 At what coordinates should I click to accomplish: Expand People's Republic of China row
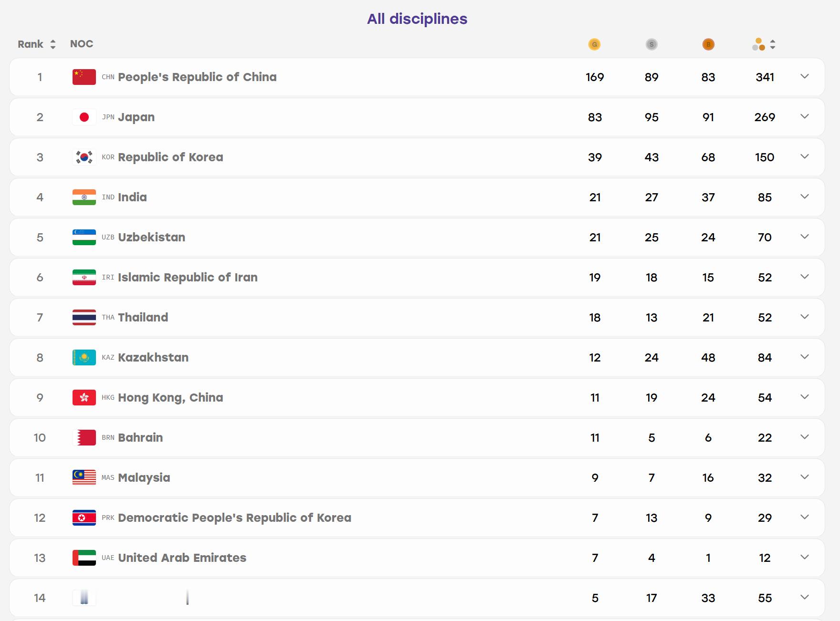click(805, 76)
